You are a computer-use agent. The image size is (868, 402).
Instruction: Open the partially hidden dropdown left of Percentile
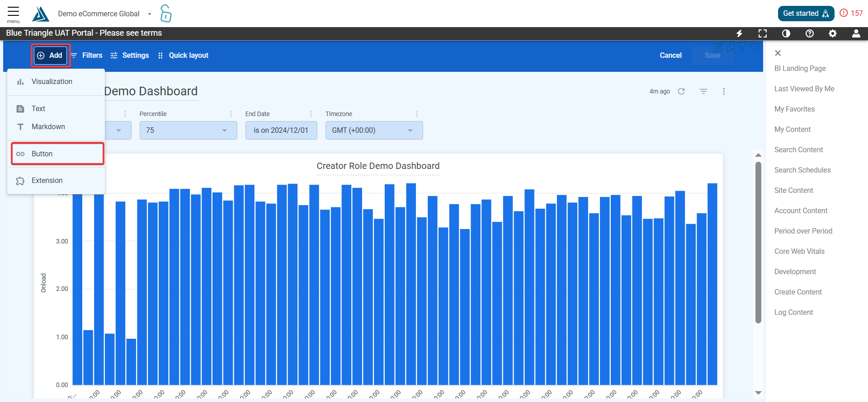(x=118, y=130)
